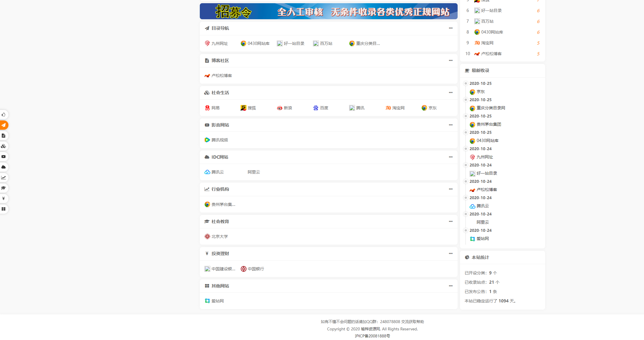Open 重庆分类目录网 in 最新收录
This screenshot has width=644, height=340.
[x=487, y=108]
